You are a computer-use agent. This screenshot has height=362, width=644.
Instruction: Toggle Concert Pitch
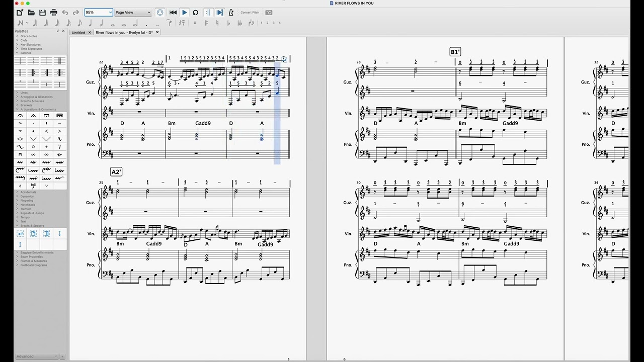click(x=250, y=13)
